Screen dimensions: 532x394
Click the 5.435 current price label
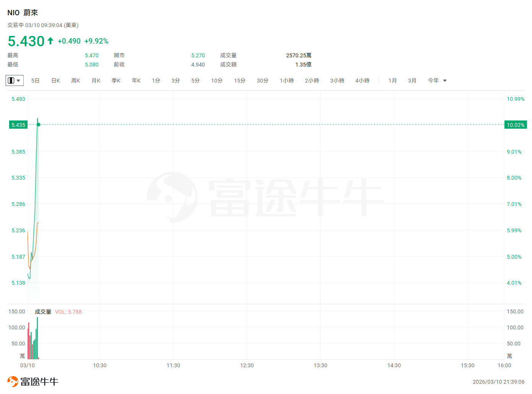[x=18, y=125]
